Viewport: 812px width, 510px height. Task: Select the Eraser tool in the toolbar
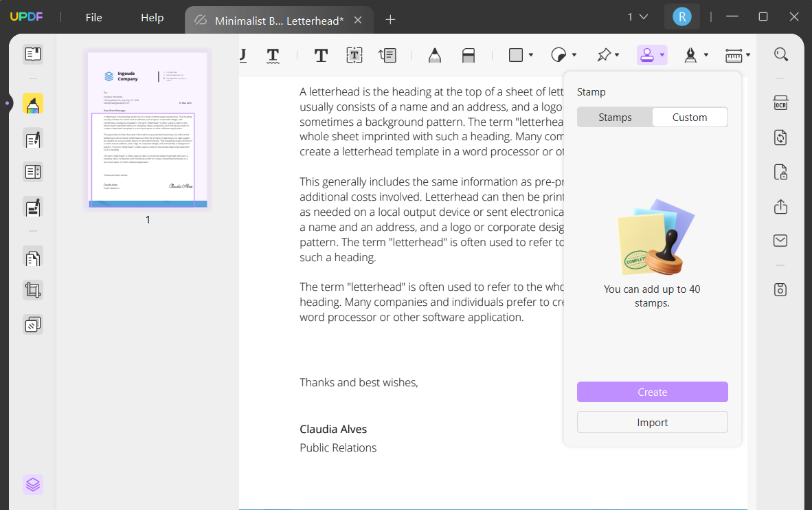(469, 54)
